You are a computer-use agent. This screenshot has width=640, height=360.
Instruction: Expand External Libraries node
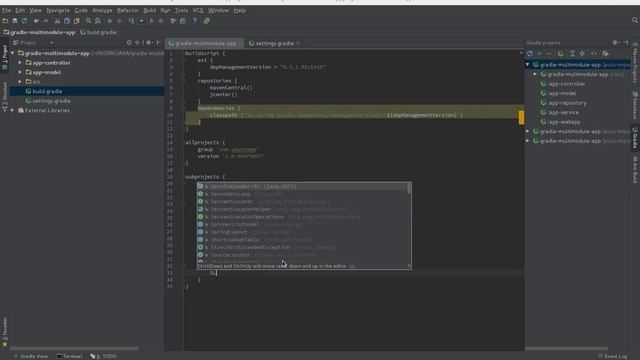click(13, 110)
